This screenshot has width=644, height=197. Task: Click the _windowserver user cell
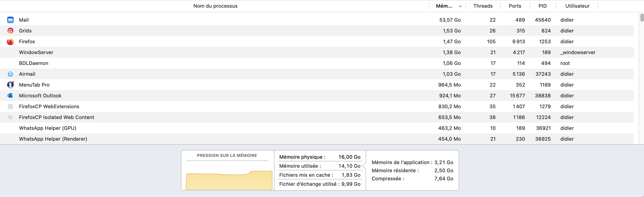click(x=578, y=52)
